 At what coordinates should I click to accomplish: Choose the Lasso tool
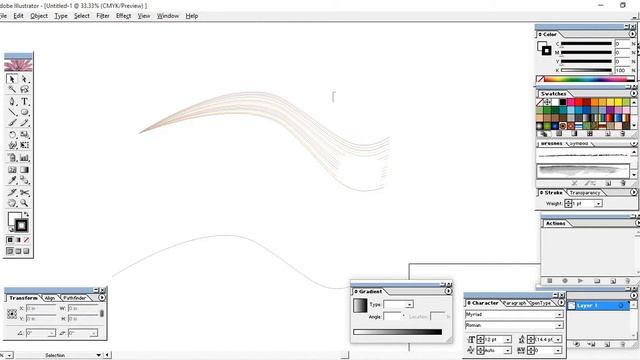[24, 89]
